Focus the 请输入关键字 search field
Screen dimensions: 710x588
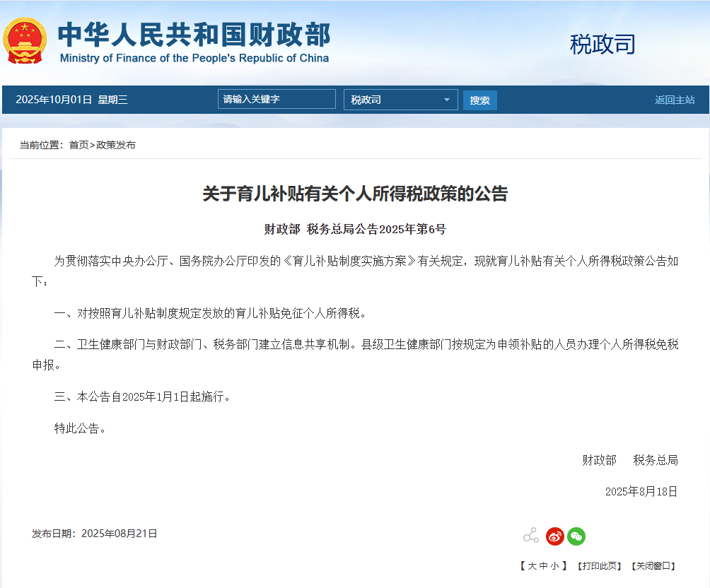[x=277, y=99]
